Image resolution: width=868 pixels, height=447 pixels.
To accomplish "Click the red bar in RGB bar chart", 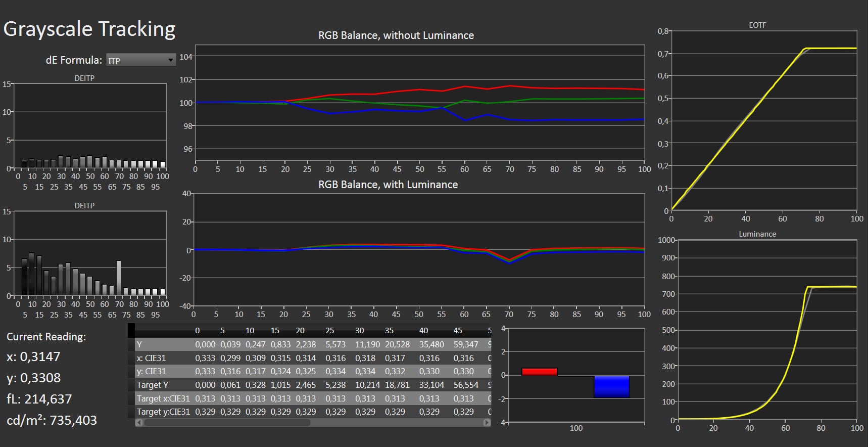I will tap(539, 372).
